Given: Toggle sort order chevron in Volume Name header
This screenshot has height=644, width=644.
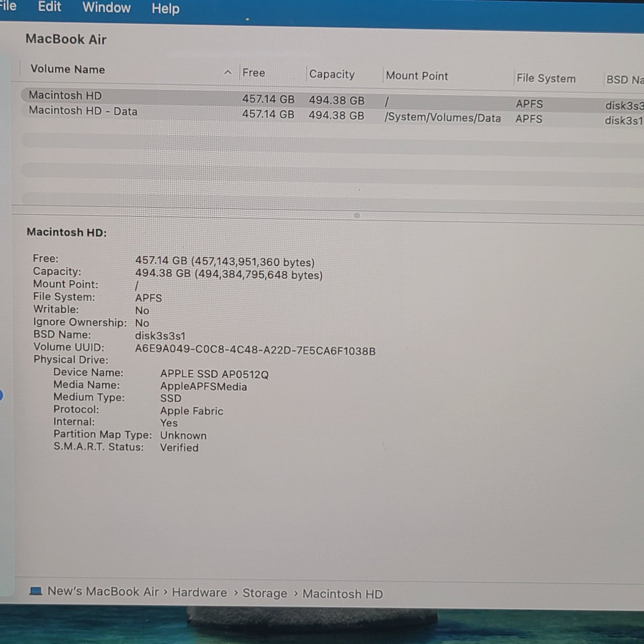Looking at the screenshot, I should click(x=228, y=72).
